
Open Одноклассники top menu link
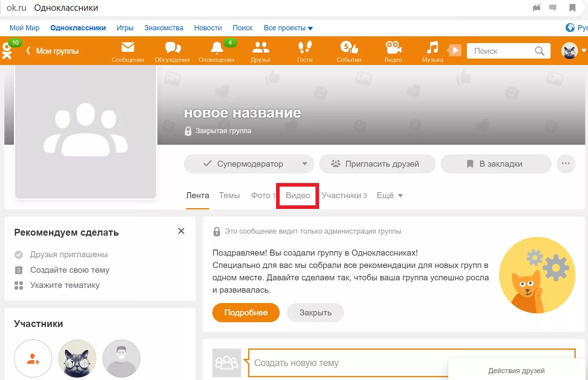(x=78, y=28)
